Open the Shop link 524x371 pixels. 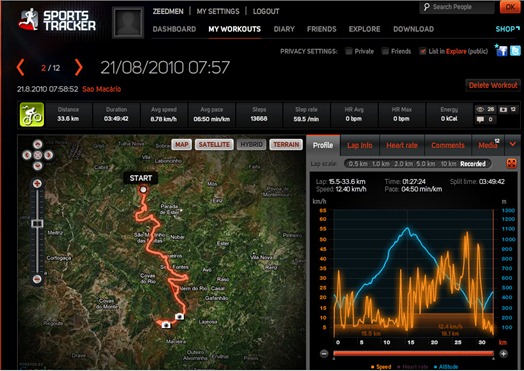click(507, 29)
